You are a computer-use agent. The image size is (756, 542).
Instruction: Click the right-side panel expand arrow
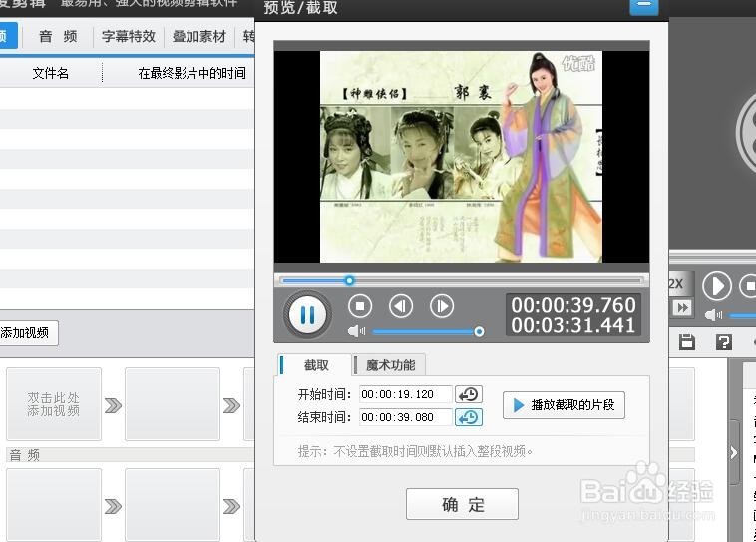733,453
